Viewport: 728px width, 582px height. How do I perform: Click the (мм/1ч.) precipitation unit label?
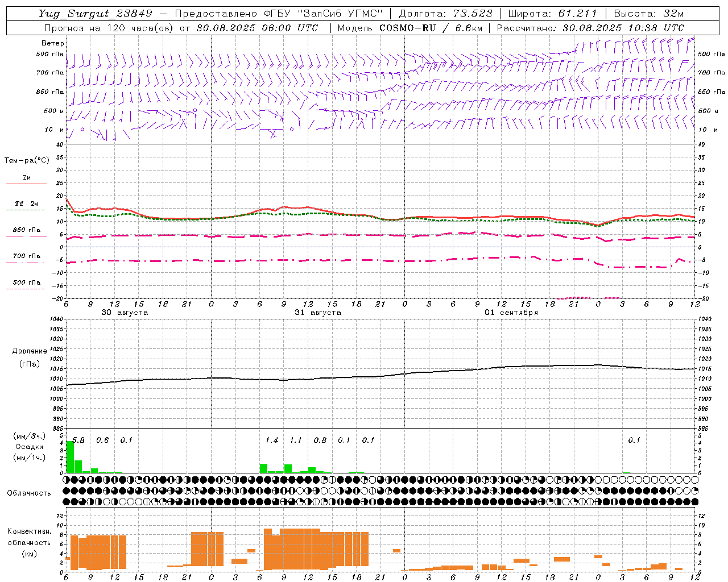click(x=29, y=458)
